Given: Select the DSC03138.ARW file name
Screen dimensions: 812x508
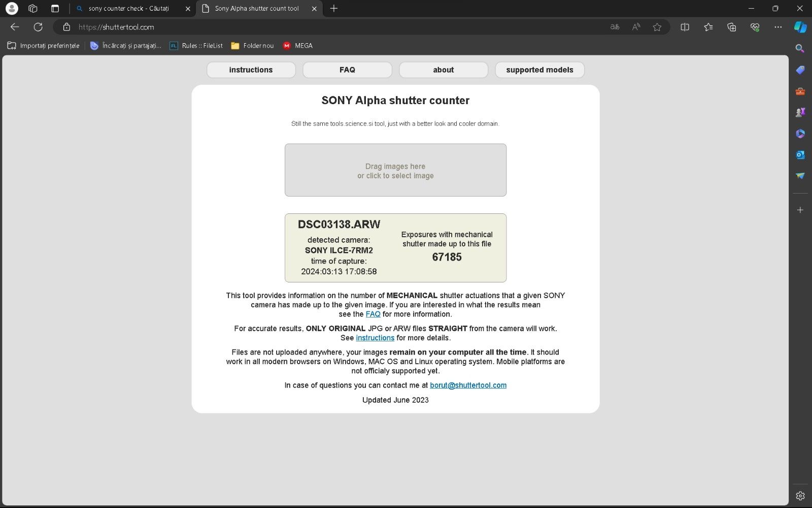Looking at the screenshot, I should click(339, 224).
